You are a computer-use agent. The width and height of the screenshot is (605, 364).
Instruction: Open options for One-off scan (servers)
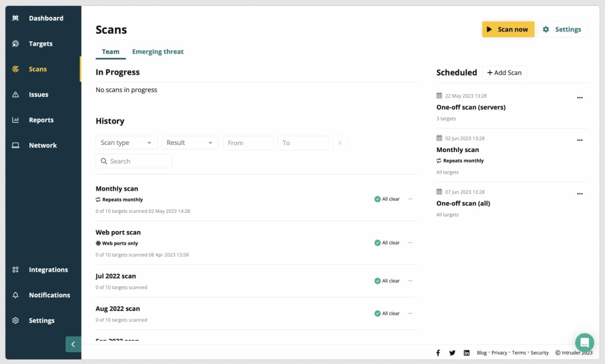[580, 98]
